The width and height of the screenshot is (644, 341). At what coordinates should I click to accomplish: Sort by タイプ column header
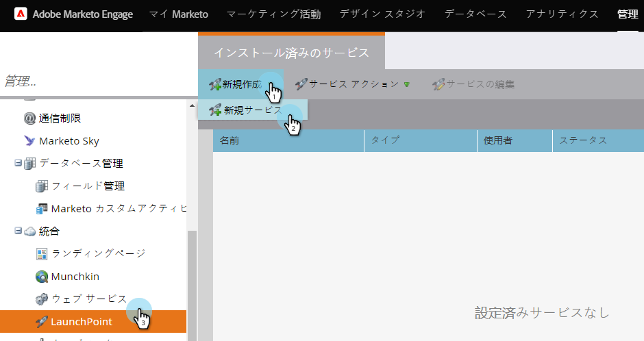tap(421, 141)
